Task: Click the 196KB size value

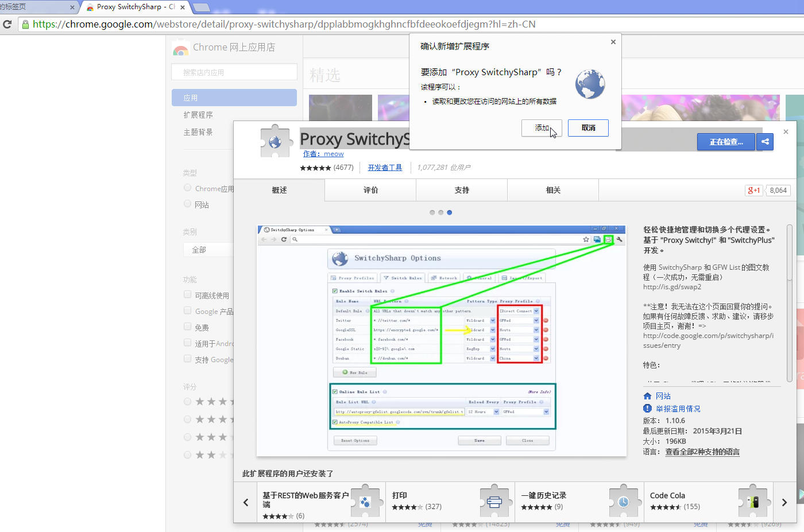Action: [676, 441]
